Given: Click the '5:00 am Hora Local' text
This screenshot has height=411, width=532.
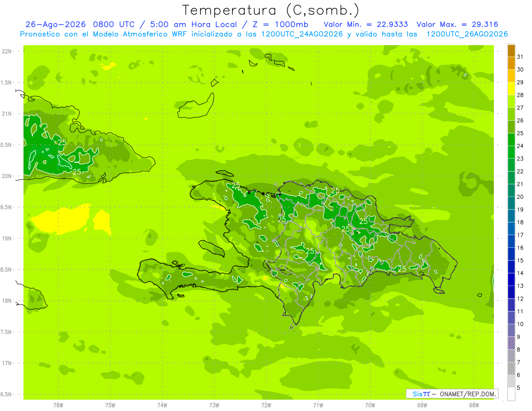Looking at the screenshot, I should [193, 24].
